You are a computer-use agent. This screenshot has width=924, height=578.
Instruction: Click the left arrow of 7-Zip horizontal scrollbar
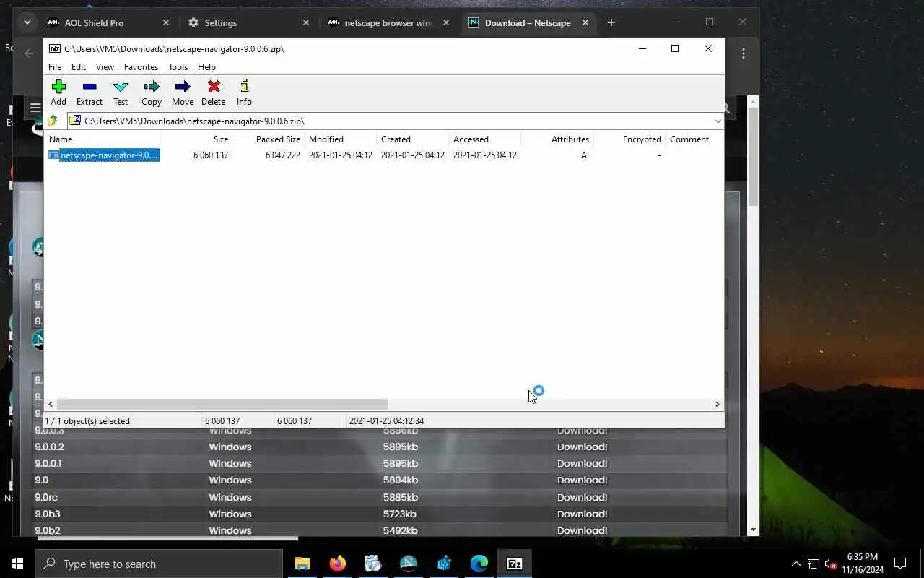tap(51, 405)
